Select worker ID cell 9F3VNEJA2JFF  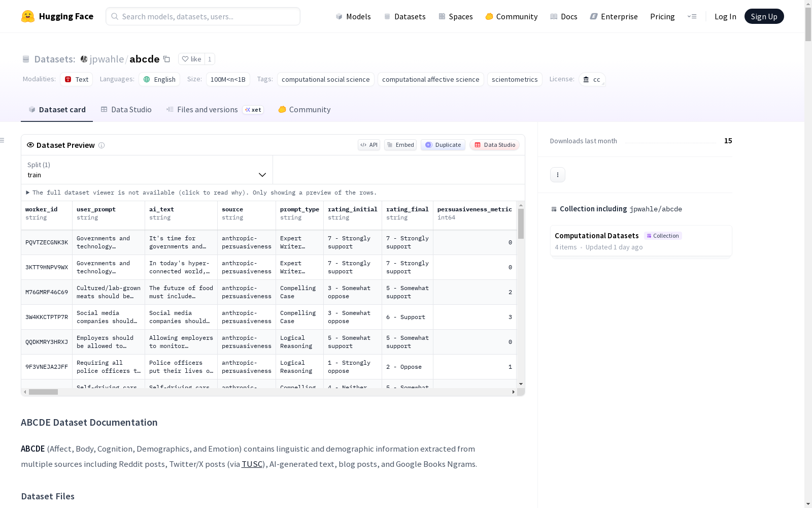pyautogui.click(x=47, y=367)
